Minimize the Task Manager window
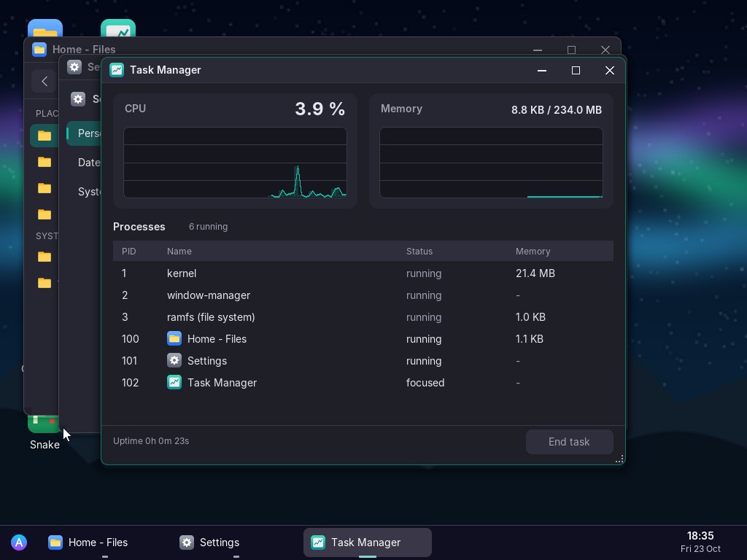Viewport: 747px width, 560px height. [x=542, y=71]
